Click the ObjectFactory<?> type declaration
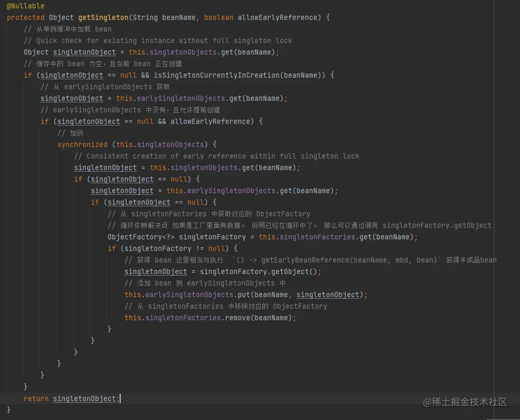 click(x=141, y=237)
